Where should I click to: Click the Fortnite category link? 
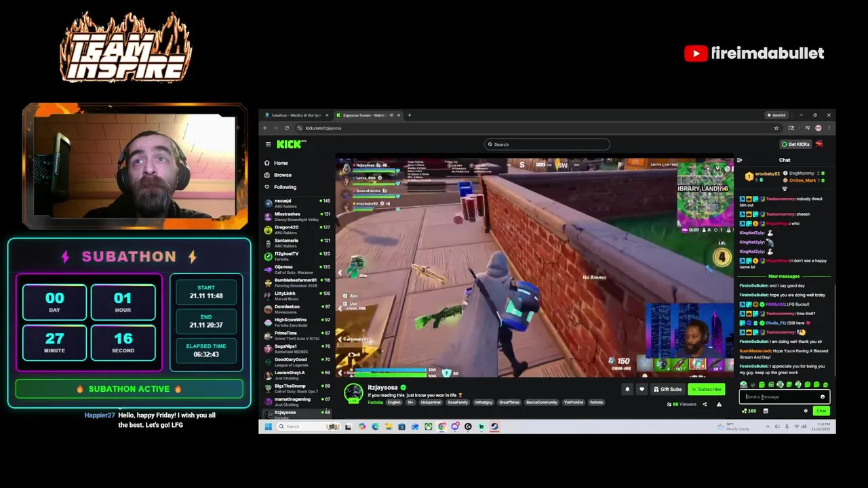coord(375,403)
